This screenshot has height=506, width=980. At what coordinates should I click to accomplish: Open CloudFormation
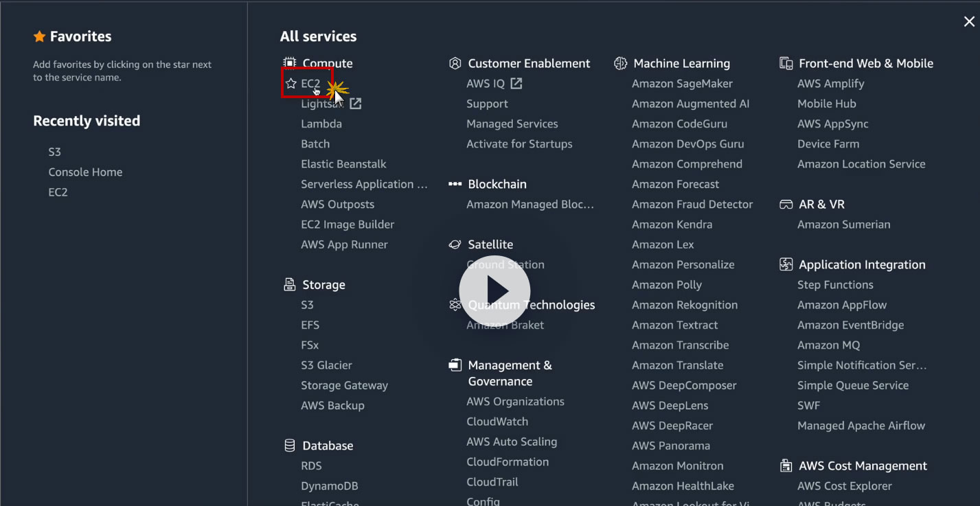click(x=508, y=462)
